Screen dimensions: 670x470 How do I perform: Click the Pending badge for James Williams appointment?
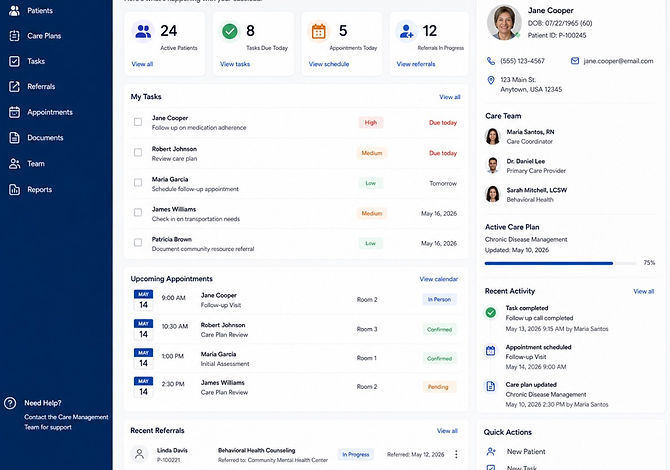(x=438, y=387)
